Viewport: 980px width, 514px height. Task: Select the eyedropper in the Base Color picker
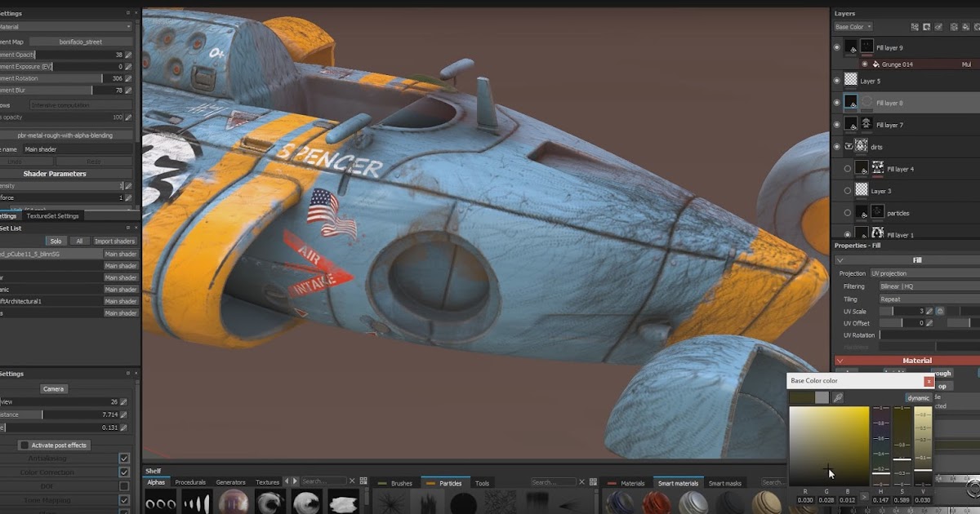[838, 397]
